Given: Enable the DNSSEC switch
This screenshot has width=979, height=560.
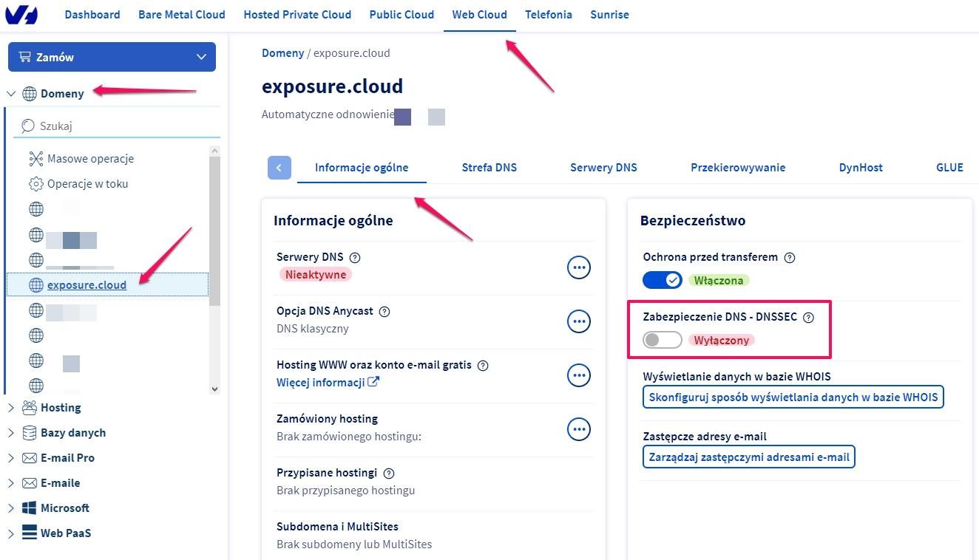Looking at the screenshot, I should point(663,341).
